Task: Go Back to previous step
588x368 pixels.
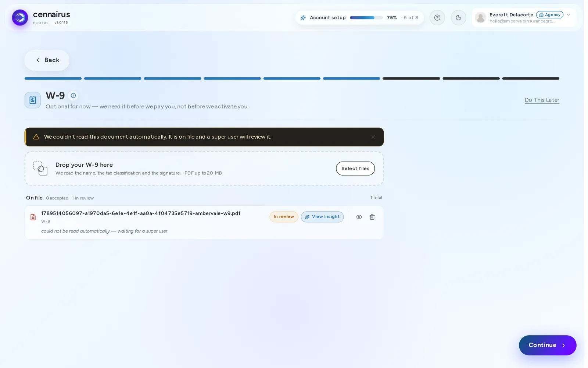Action: tap(47, 60)
